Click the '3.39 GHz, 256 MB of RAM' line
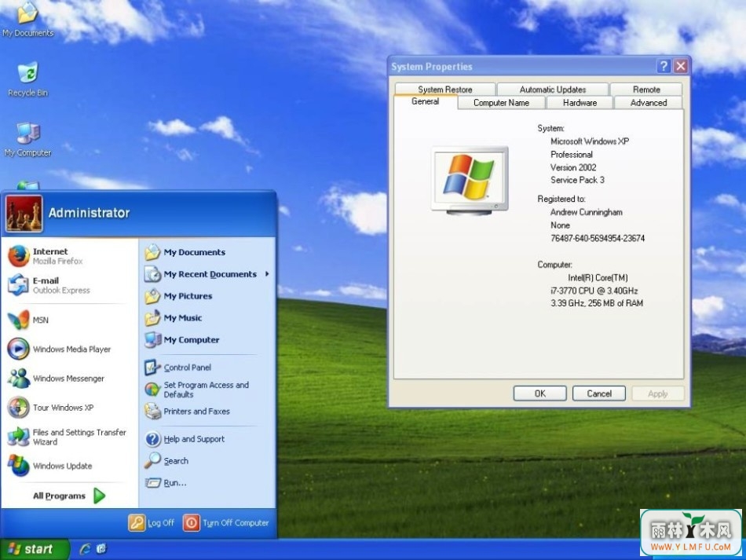Screen dimensions: 746x560 [597, 303]
